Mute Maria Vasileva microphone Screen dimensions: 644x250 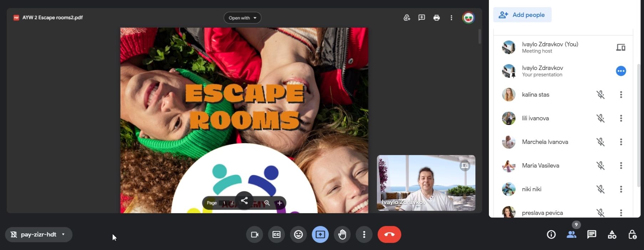pyautogui.click(x=600, y=165)
